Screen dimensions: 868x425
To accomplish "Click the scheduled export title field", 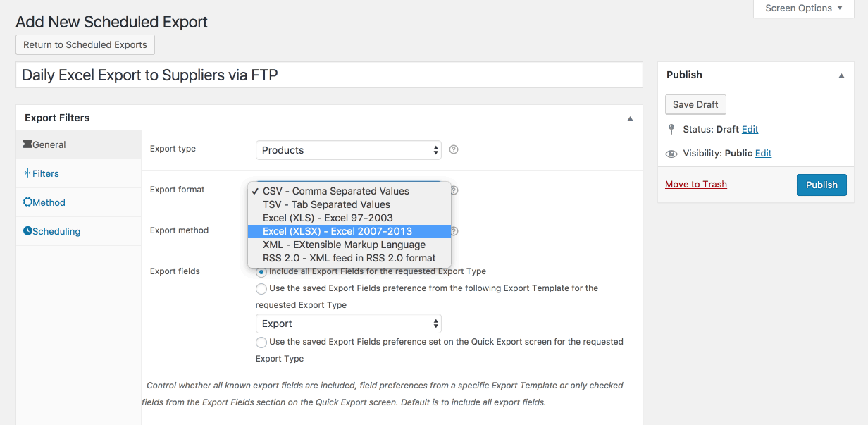I will coord(329,75).
